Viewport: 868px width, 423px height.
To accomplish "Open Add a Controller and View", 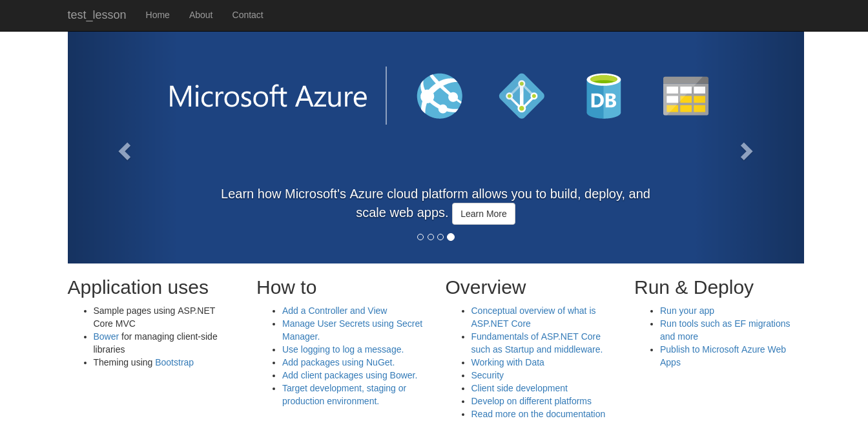I will [x=335, y=311].
